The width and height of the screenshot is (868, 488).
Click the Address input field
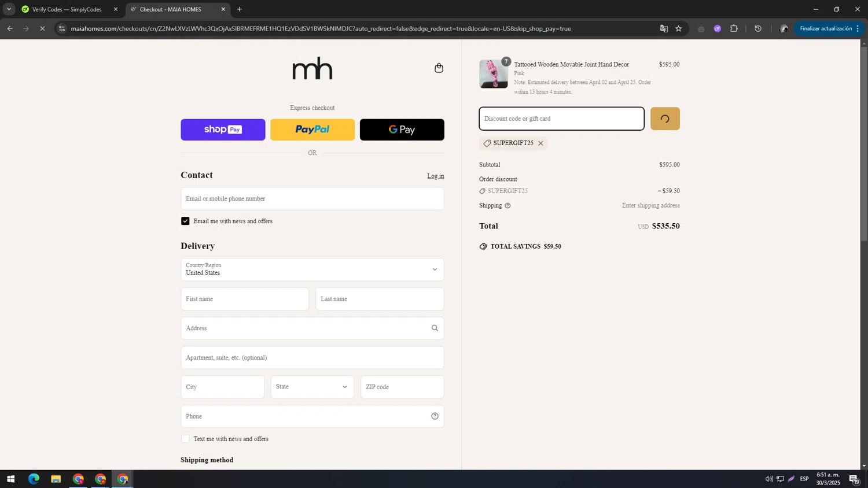pyautogui.click(x=312, y=328)
